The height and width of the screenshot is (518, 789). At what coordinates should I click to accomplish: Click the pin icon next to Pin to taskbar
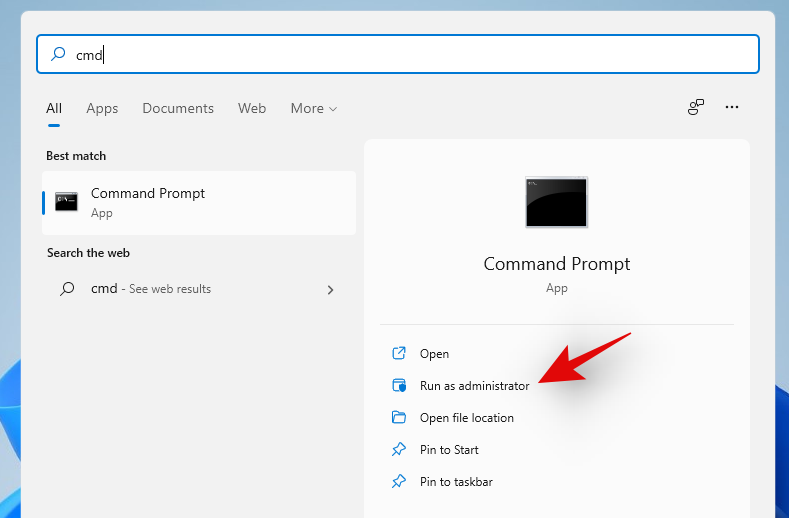click(x=399, y=482)
